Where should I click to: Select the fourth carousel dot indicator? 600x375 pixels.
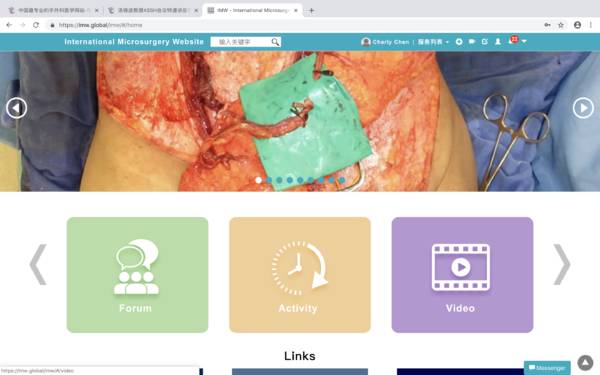click(x=290, y=180)
